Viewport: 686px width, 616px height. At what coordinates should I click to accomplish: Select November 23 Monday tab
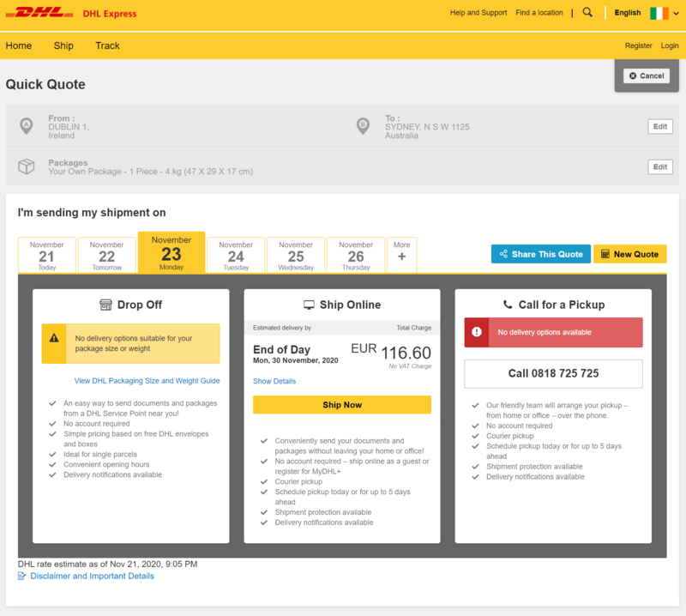coord(171,252)
